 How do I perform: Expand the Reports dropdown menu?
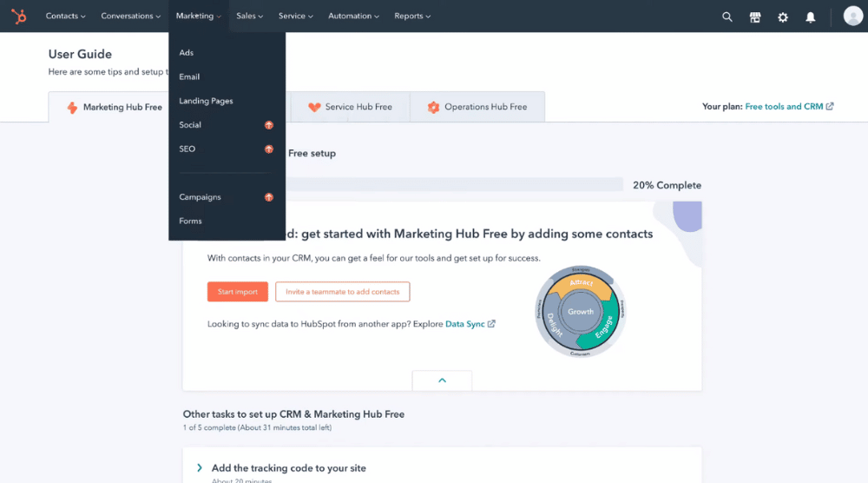pyautogui.click(x=412, y=16)
